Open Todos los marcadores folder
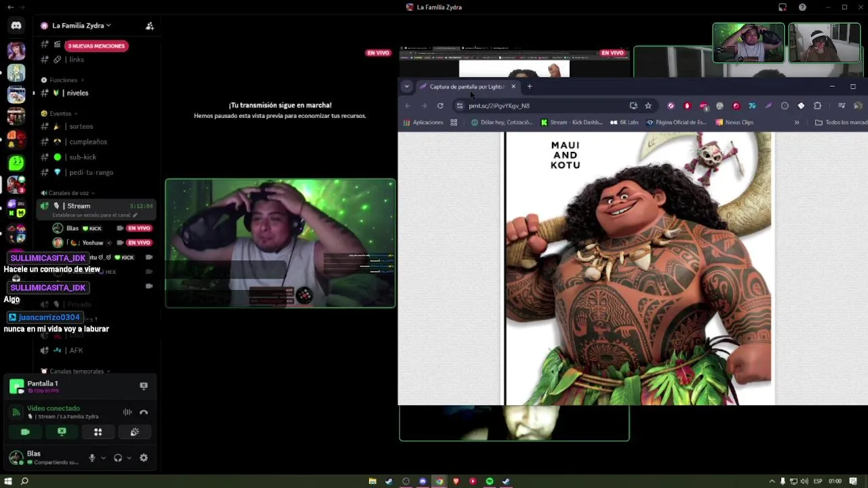 point(841,123)
